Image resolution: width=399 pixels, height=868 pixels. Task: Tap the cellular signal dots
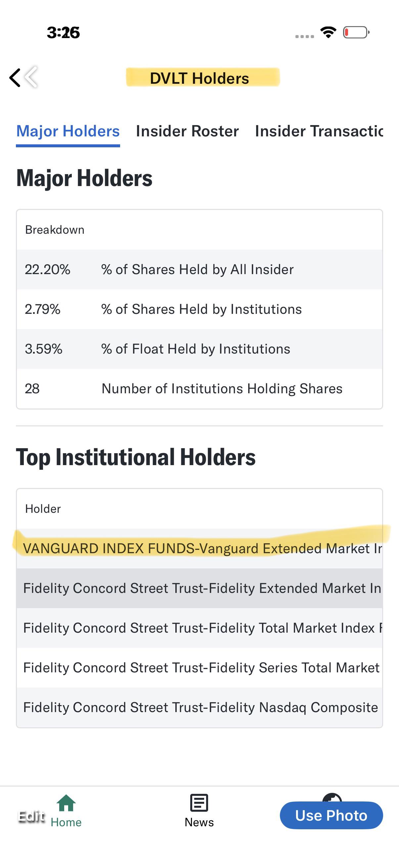(x=304, y=36)
